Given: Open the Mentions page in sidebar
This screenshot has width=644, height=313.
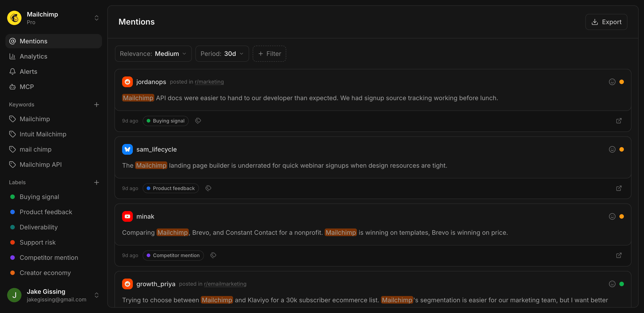Looking at the screenshot, I should (x=53, y=41).
